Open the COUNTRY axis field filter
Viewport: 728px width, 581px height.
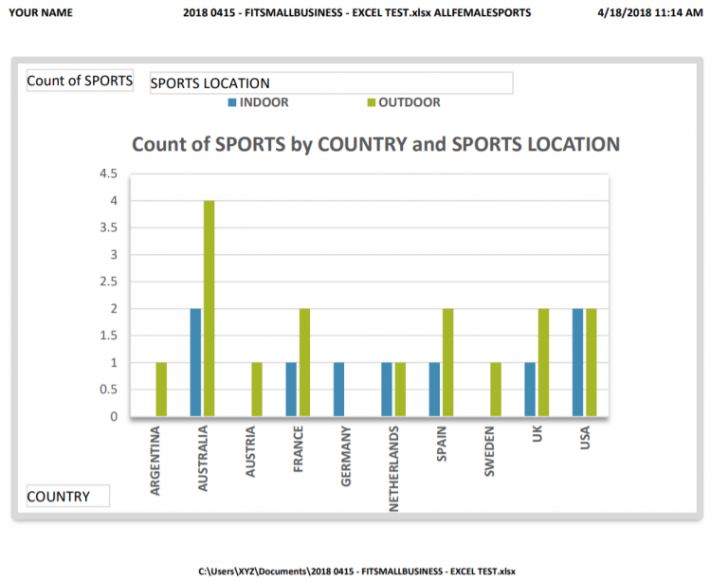(67, 496)
